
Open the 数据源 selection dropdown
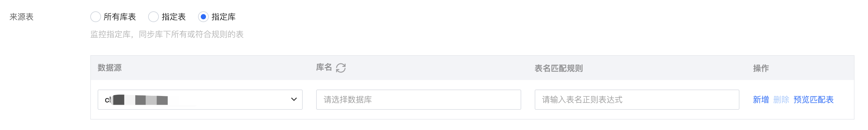[x=200, y=100]
